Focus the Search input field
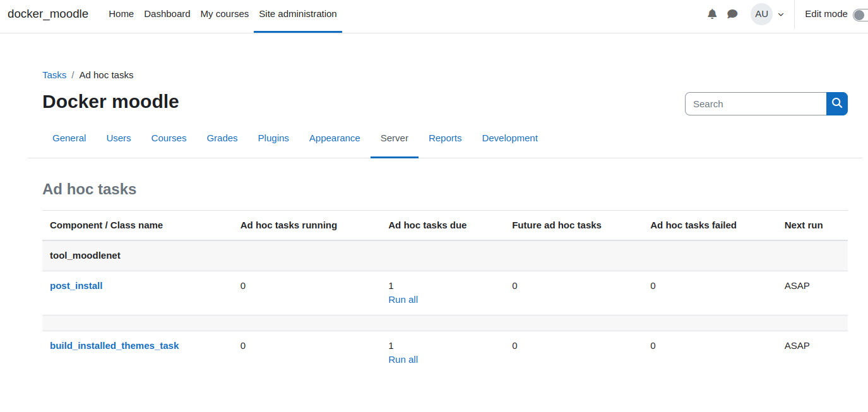868x412 pixels. pyautogui.click(x=756, y=103)
